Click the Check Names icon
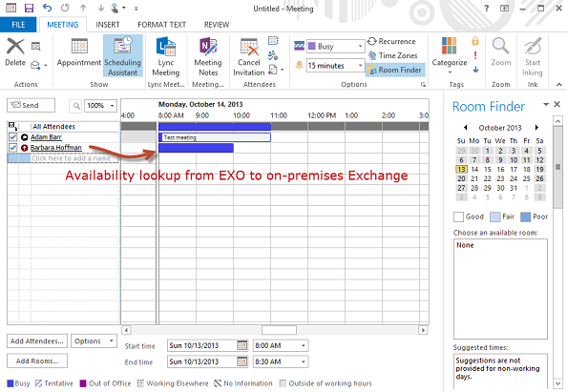The height and width of the screenshot is (392, 567). tap(273, 55)
